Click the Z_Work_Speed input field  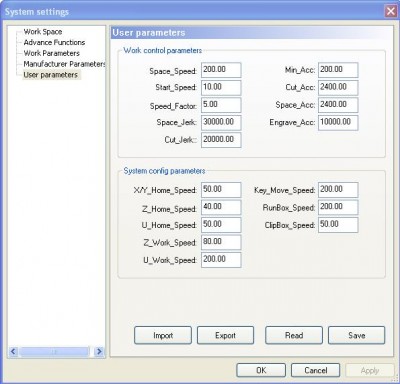[221, 242]
